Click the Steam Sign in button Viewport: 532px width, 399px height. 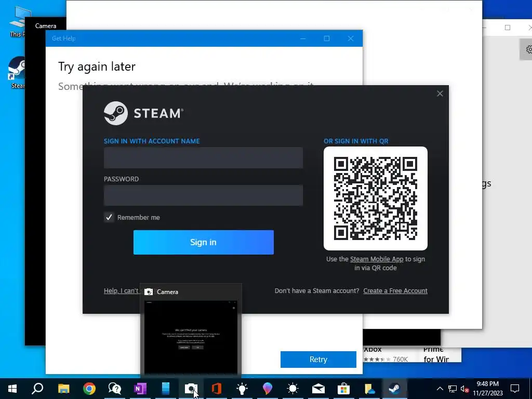(204, 242)
